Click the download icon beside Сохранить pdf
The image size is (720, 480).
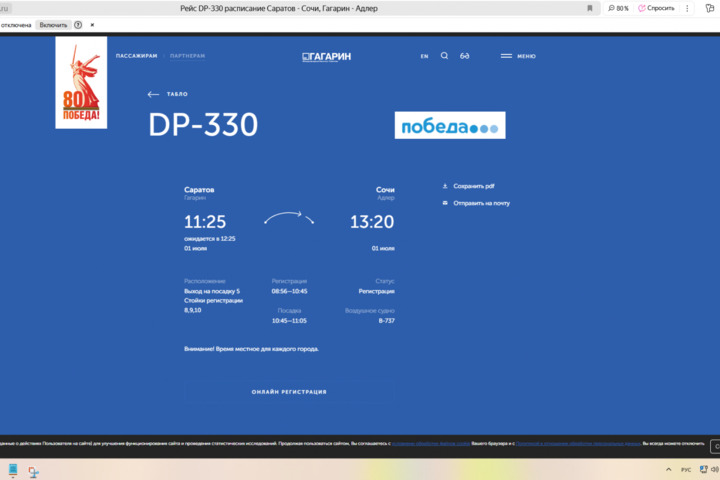(x=444, y=186)
